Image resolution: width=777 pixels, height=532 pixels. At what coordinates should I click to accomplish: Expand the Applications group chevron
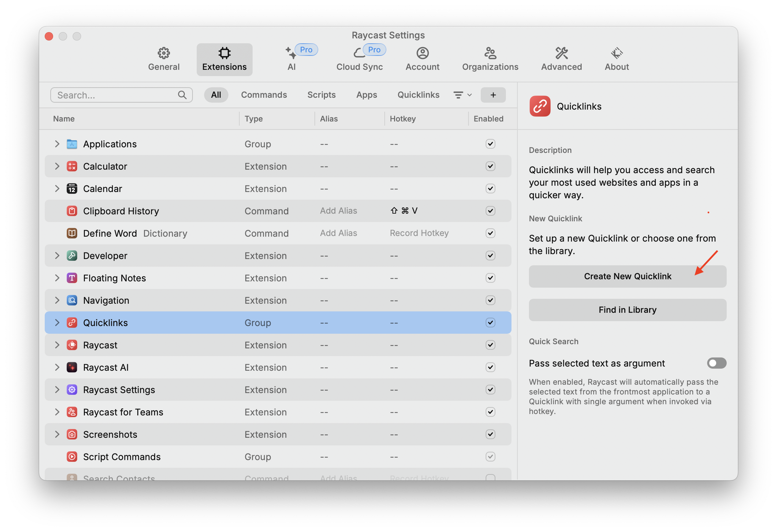click(x=57, y=144)
